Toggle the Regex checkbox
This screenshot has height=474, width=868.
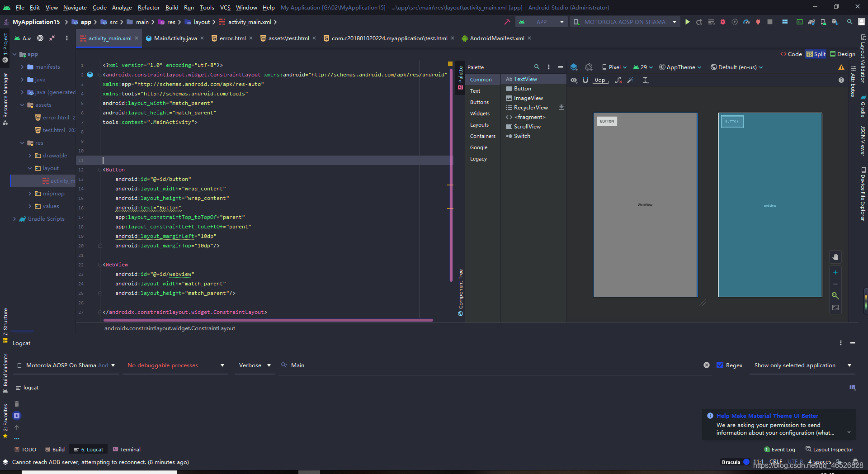point(720,365)
